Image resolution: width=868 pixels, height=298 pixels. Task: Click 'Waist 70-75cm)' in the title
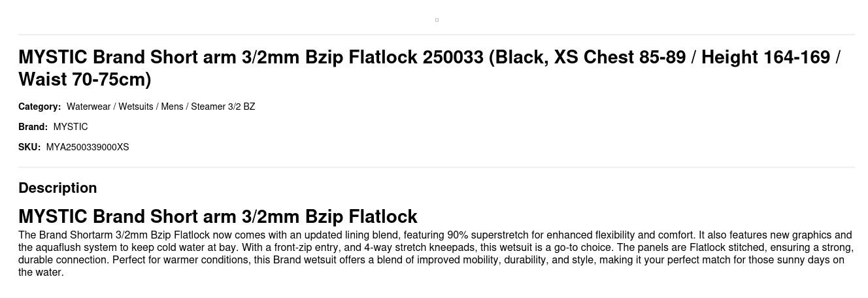pos(85,80)
